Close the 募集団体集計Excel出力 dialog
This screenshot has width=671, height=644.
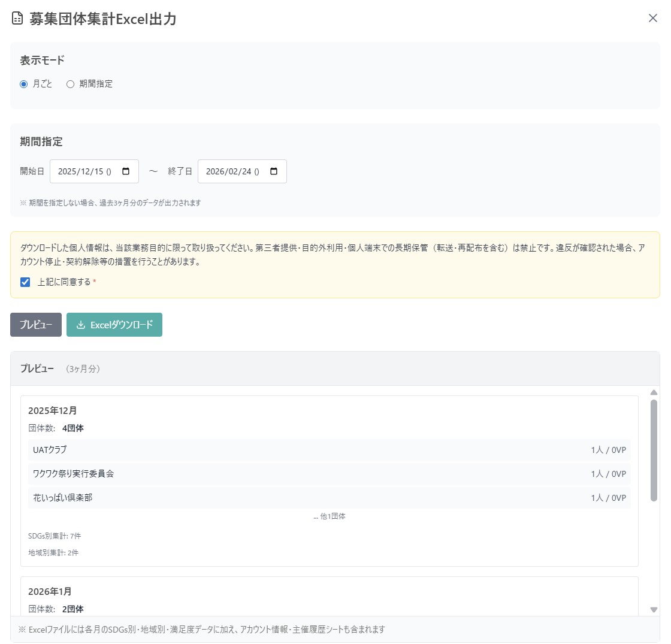652,18
